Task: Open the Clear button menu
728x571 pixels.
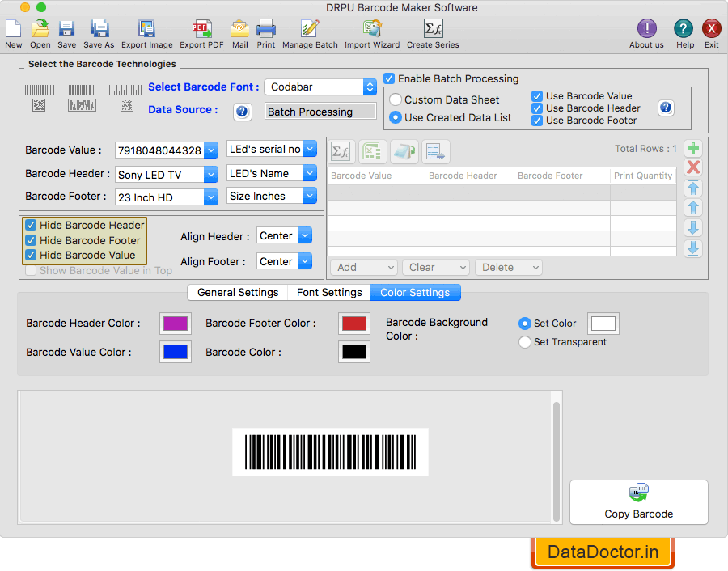Action: (x=436, y=268)
